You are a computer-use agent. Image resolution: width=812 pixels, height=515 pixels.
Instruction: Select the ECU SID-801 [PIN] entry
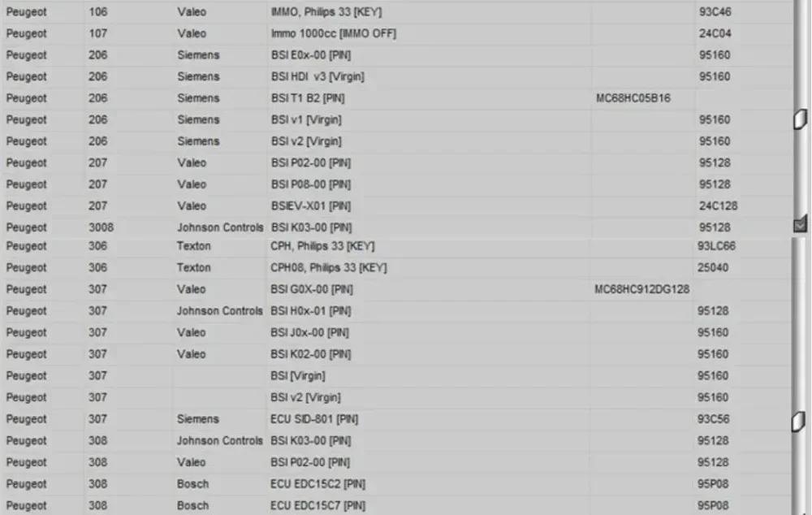[313, 419]
